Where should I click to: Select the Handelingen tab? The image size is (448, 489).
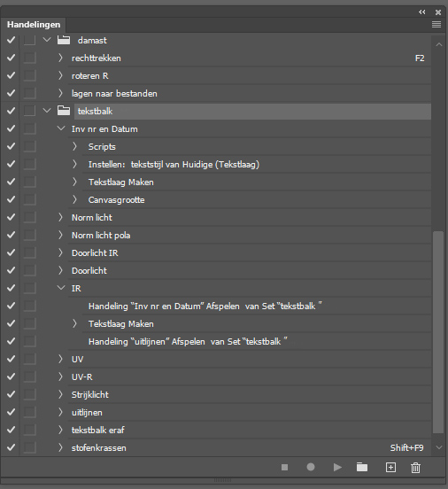pos(34,24)
